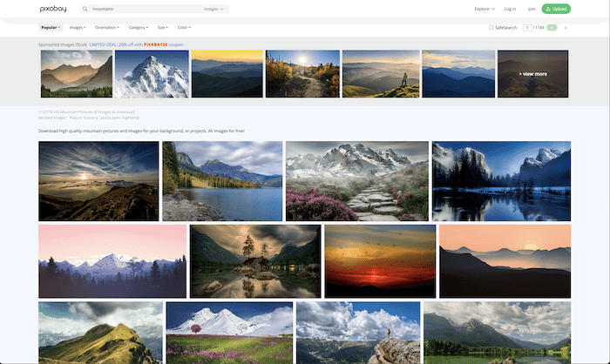Screen dimensions: 610x364
Task: Click the green previous page button
Action: [x=552, y=28]
